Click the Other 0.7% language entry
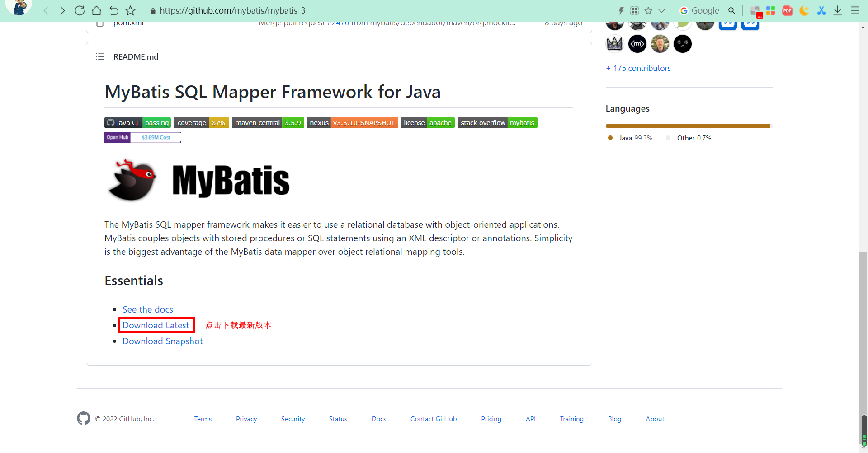Image resolution: width=868 pixels, height=453 pixels. tap(689, 138)
